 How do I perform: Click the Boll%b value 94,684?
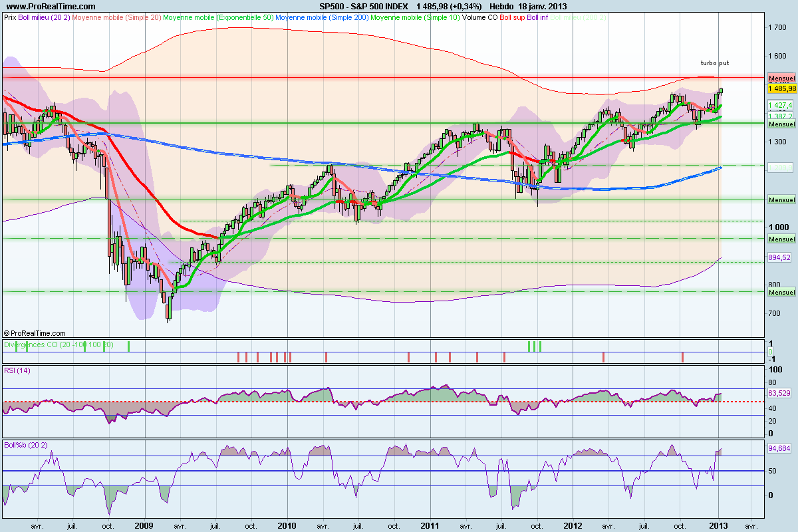point(779,449)
